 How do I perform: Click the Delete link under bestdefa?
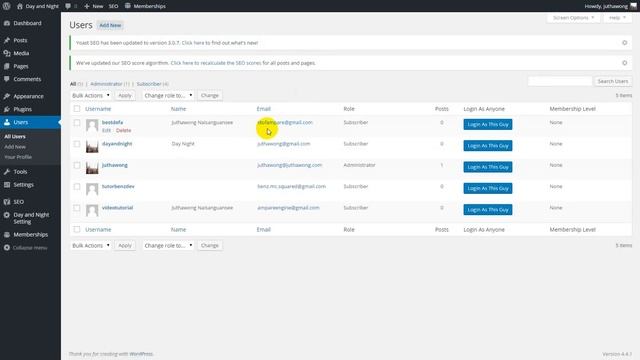123,131
